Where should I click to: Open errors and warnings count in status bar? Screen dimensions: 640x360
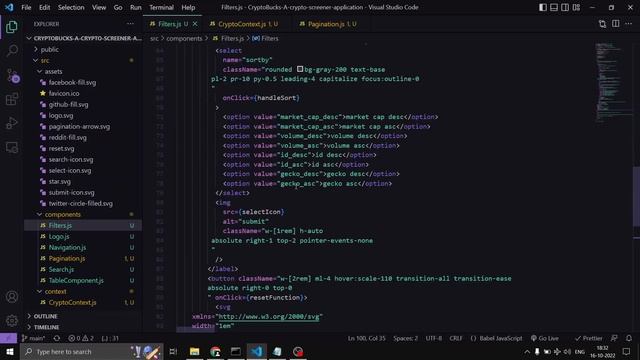[81, 338]
